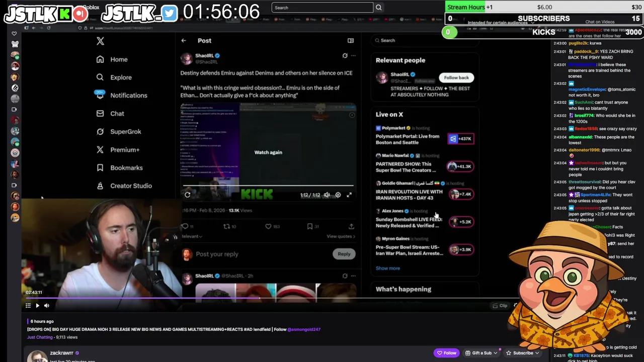The width and height of the screenshot is (644, 362).
Task: Open Kick player chapters list icon
Action: (28, 305)
